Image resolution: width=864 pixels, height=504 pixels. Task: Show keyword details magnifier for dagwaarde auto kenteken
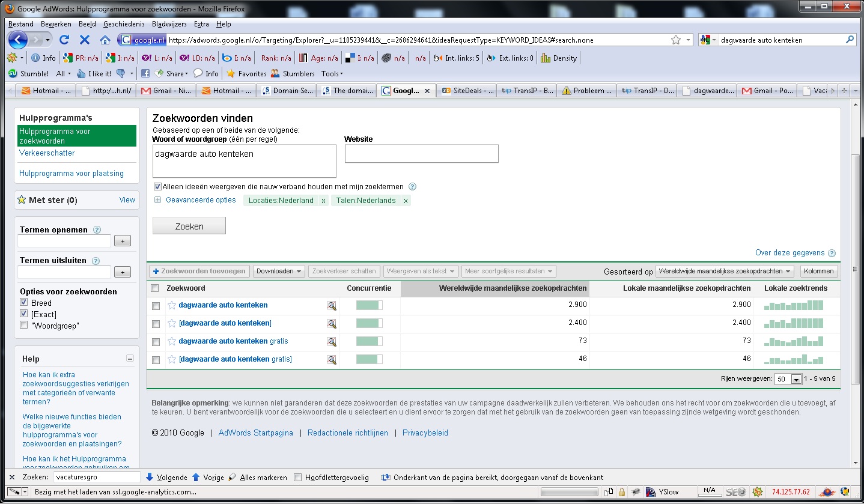tap(332, 306)
